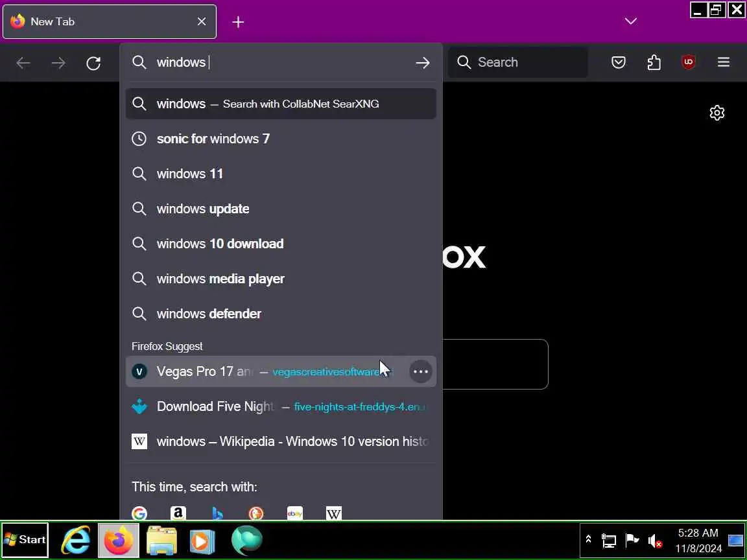Screen dimensions: 747x560
Task: Search this time with DuckDuckGo
Action: (256, 513)
